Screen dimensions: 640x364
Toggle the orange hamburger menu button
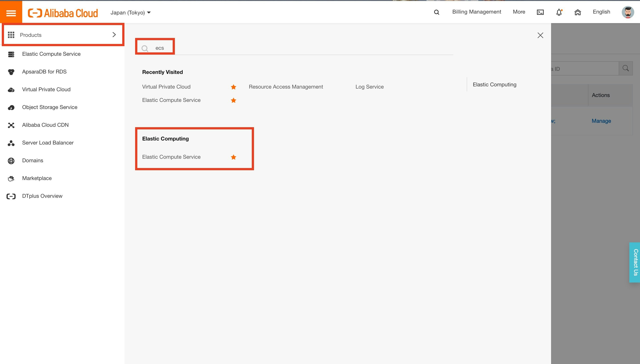coord(11,12)
